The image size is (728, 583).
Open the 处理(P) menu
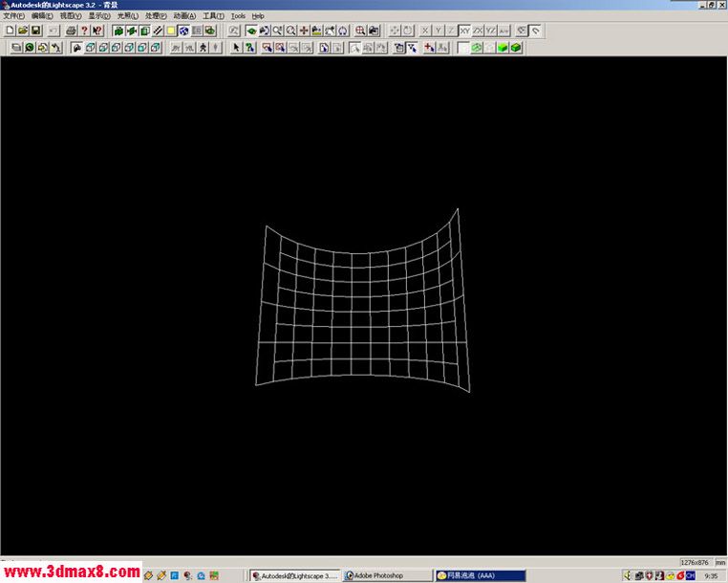point(156,16)
